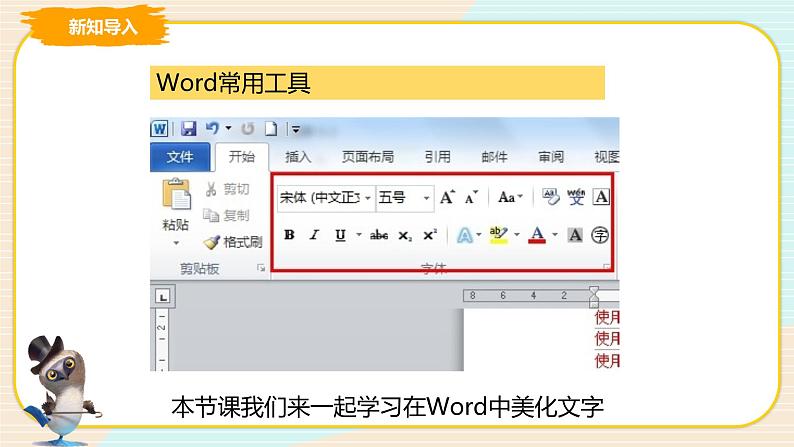Image resolution: width=794 pixels, height=447 pixels.
Task: Click the Enclosed Characters 字 icon
Action: click(x=600, y=235)
